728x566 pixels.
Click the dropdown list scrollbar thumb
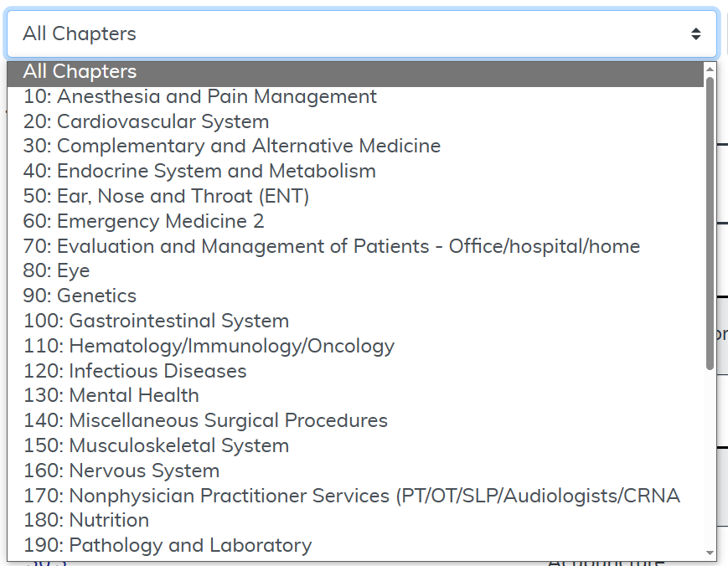coord(710,222)
